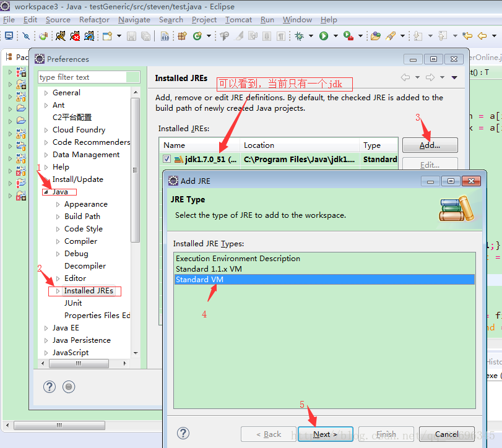Click the Help icon in Add JRE dialog
Screen dimensions: 502x448
pos(183,433)
